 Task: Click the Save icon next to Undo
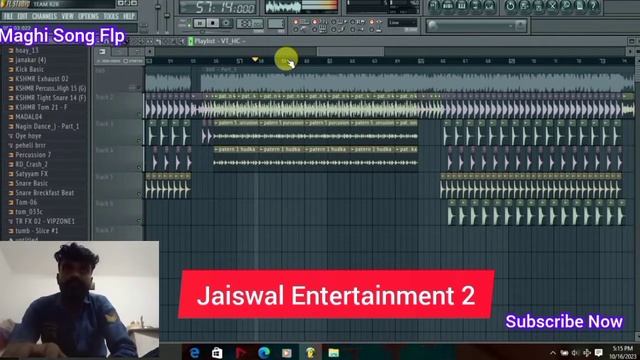[524, 6]
